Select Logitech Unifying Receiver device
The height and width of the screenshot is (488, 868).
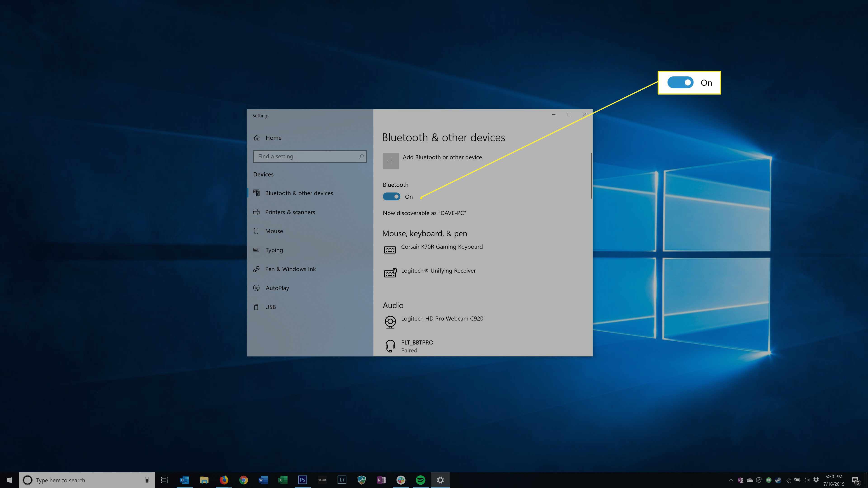[430, 272]
